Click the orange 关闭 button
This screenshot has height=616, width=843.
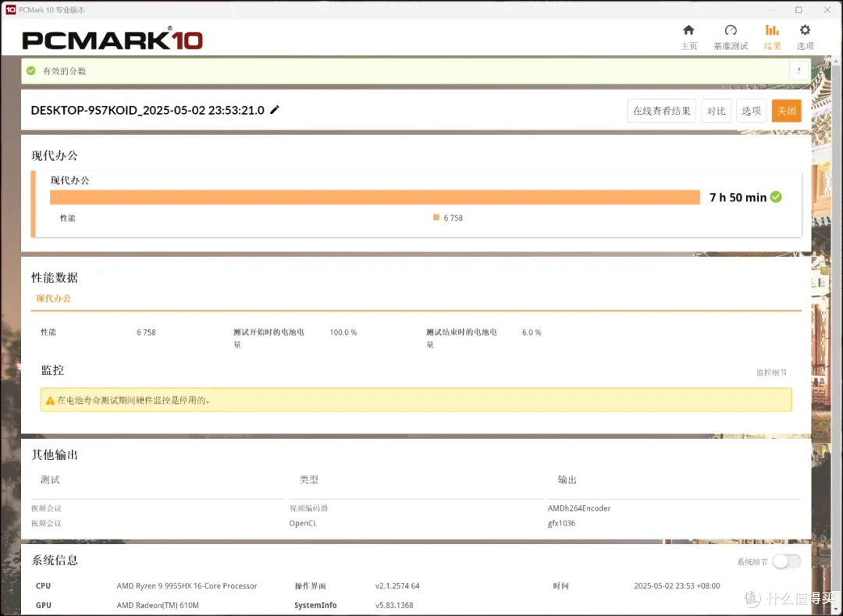click(x=786, y=111)
